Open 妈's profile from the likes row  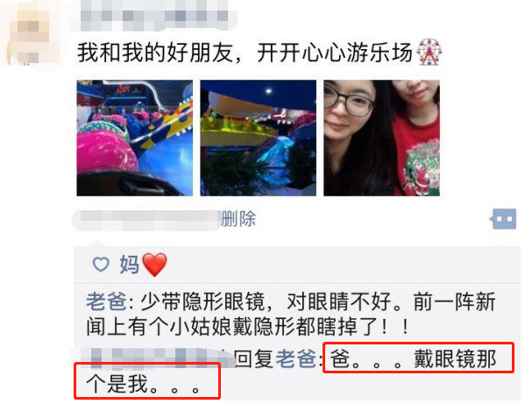129,265
